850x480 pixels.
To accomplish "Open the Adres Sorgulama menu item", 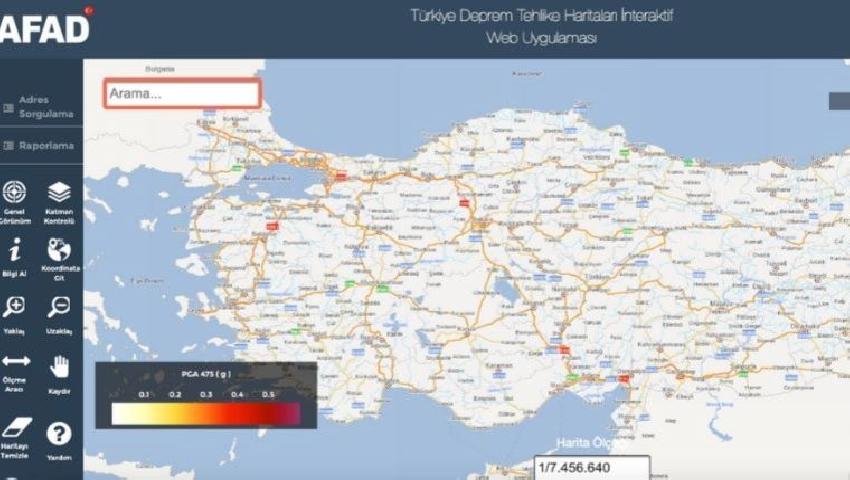I will coord(40,107).
